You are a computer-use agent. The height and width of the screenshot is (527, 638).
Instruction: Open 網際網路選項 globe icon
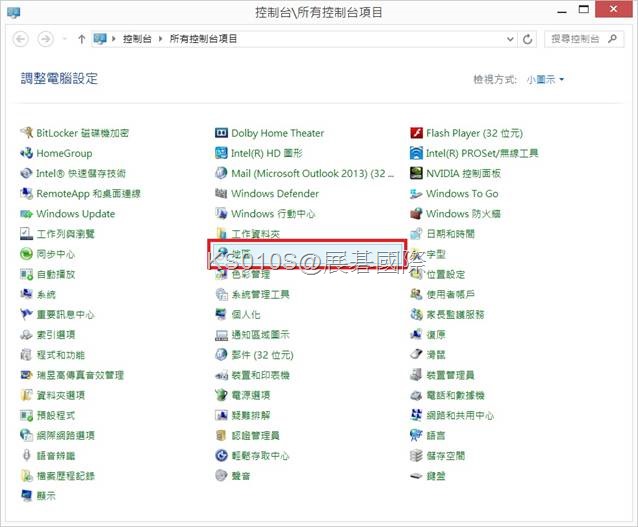pos(27,435)
